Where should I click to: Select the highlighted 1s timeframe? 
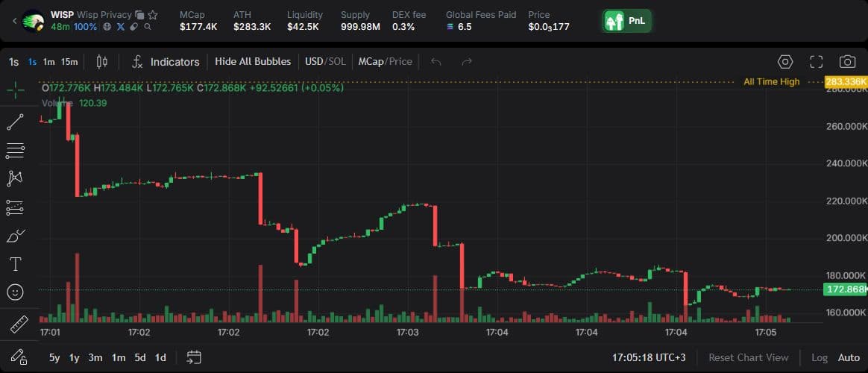click(33, 62)
